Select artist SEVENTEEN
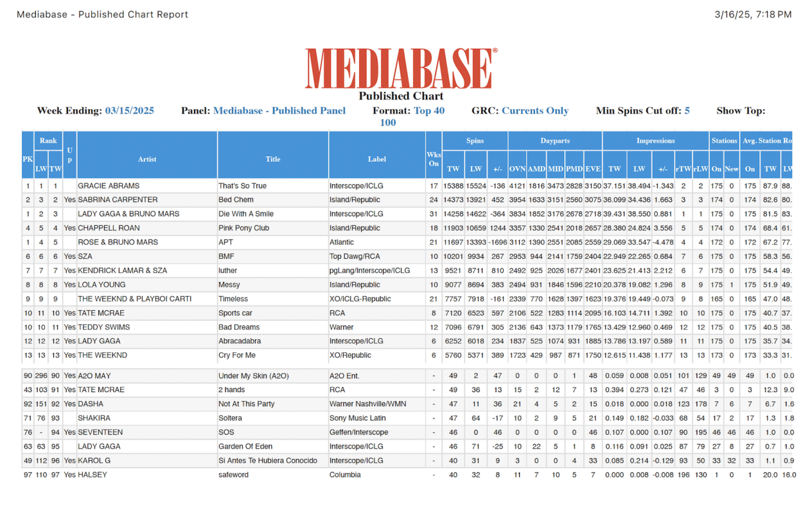The width and height of the screenshot is (812, 518). pyautogui.click(x=100, y=433)
